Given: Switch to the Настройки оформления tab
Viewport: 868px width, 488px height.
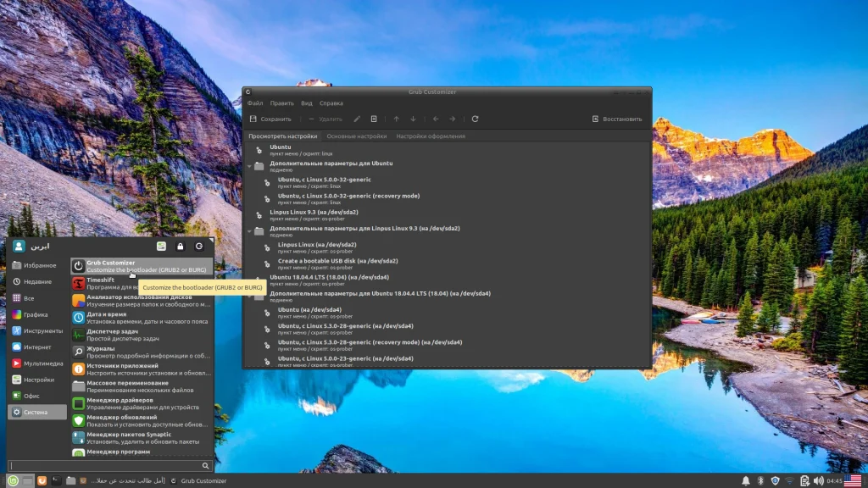Looking at the screenshot, I should (431, 136).
